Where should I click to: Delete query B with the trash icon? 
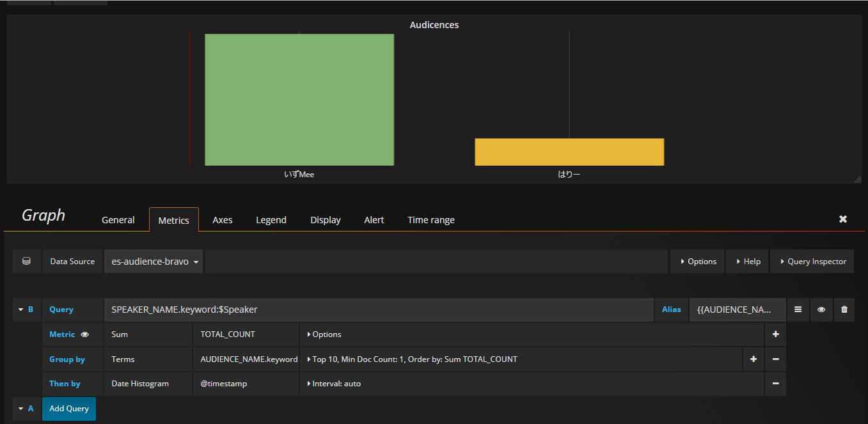844,310
